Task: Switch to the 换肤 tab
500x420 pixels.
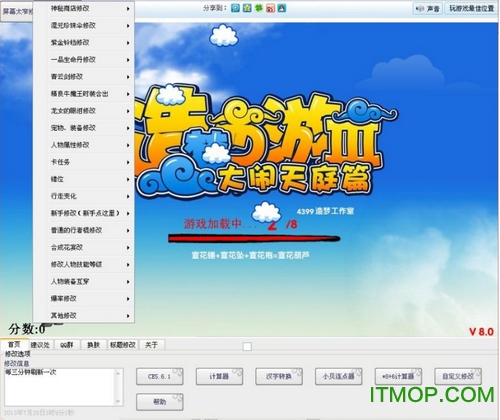Action: (93, 345)
